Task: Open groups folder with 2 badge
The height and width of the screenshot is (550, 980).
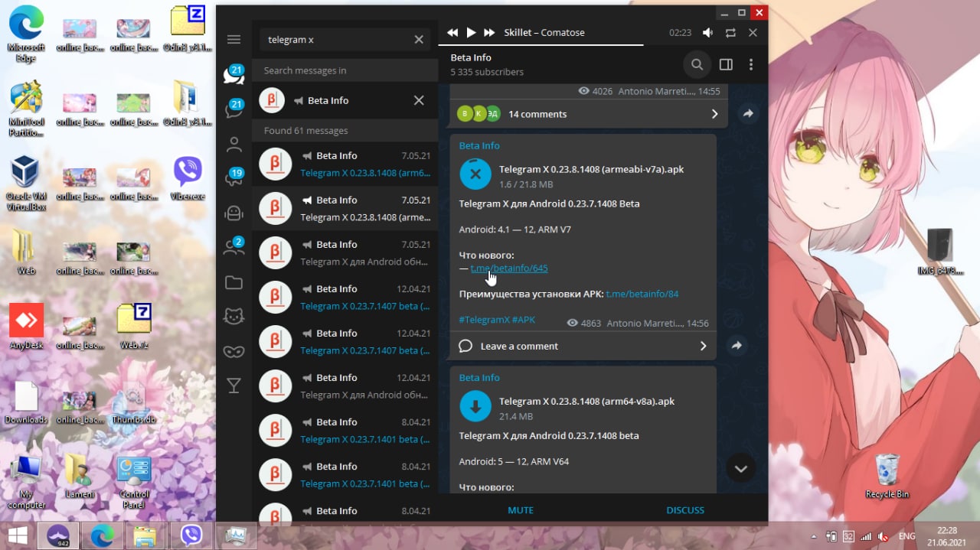Action: pos(234,246)
